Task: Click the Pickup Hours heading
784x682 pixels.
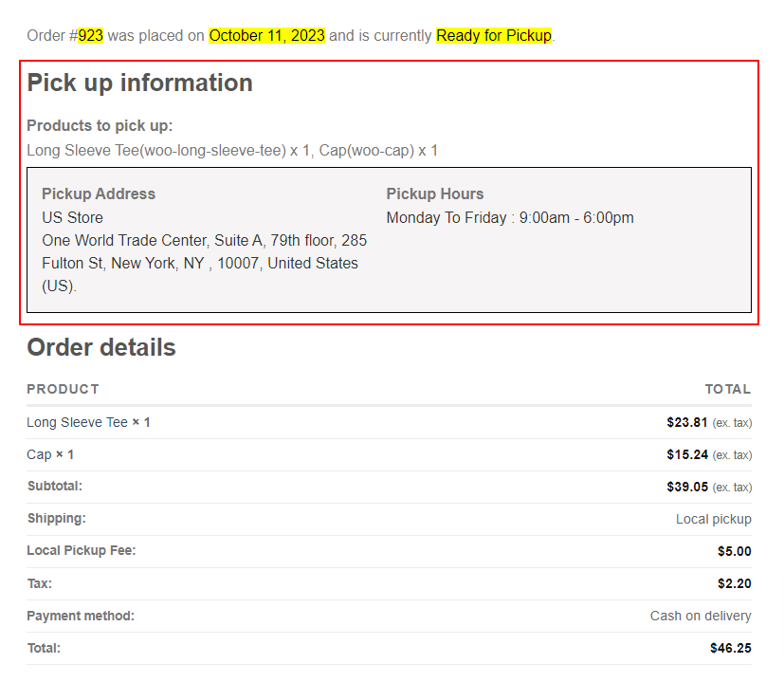Action: (434, 194)
